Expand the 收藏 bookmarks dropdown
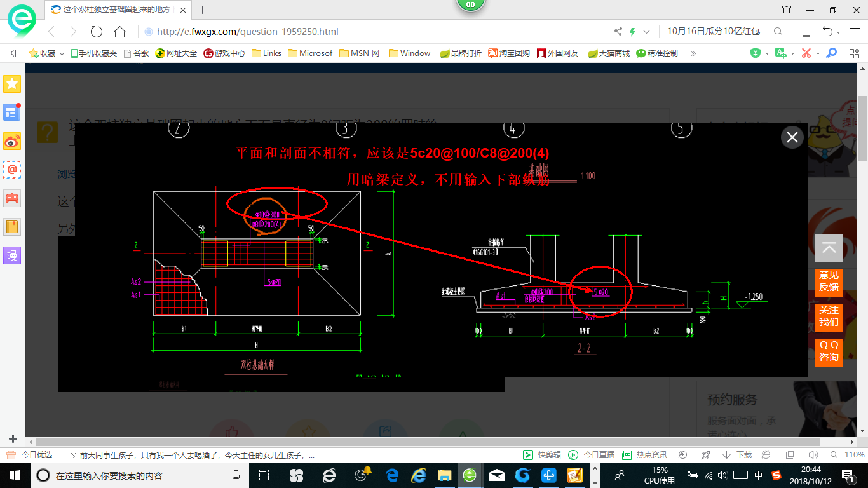 pos(62,54)
